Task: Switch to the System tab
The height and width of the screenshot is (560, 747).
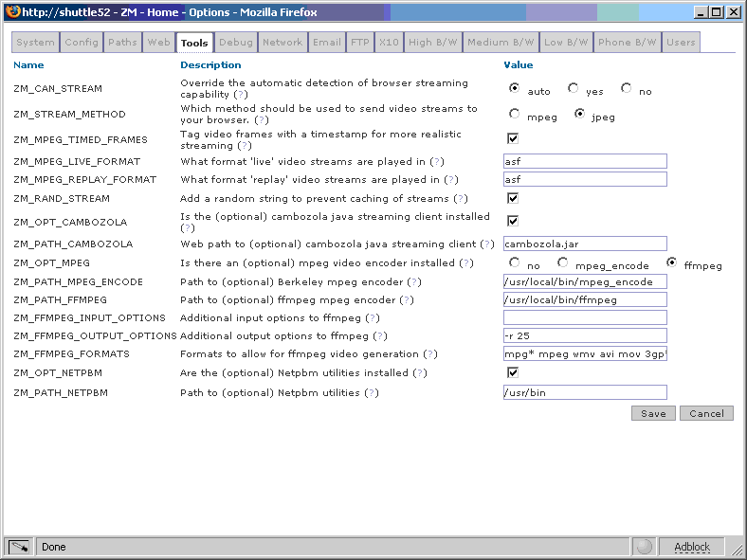Action: [35, 43]
